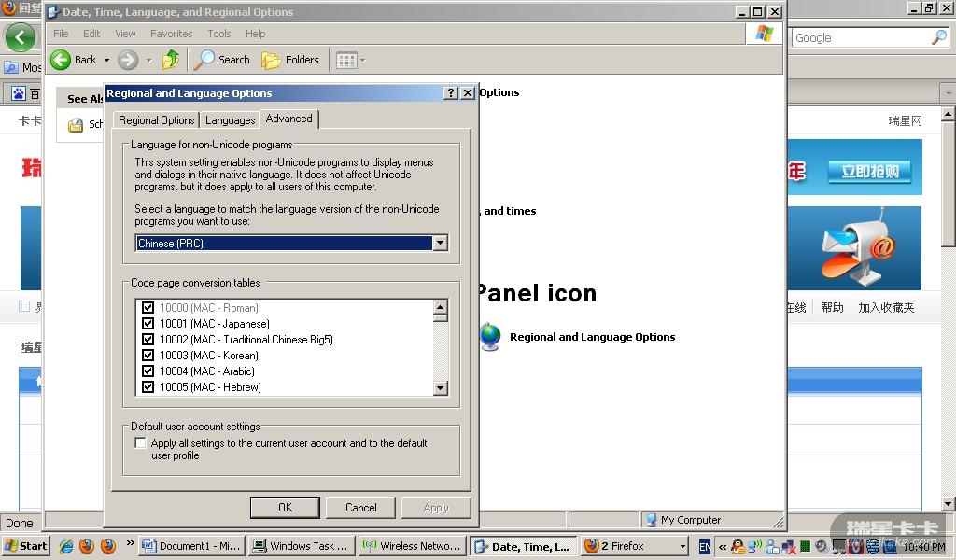Launch Internet Explorer from Quick Launch
This screenshot has width=956, height=560.
click(x=66, y=546)
